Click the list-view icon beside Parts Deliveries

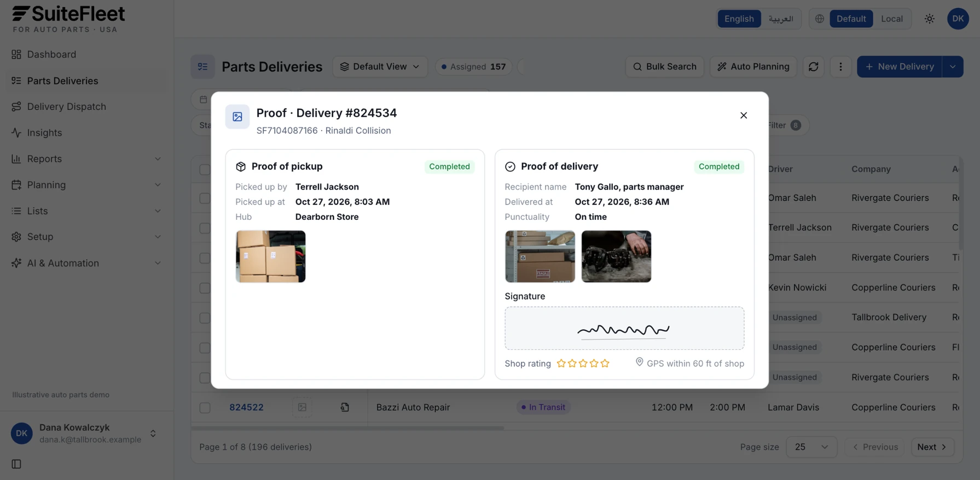click(x=202, y=67)
